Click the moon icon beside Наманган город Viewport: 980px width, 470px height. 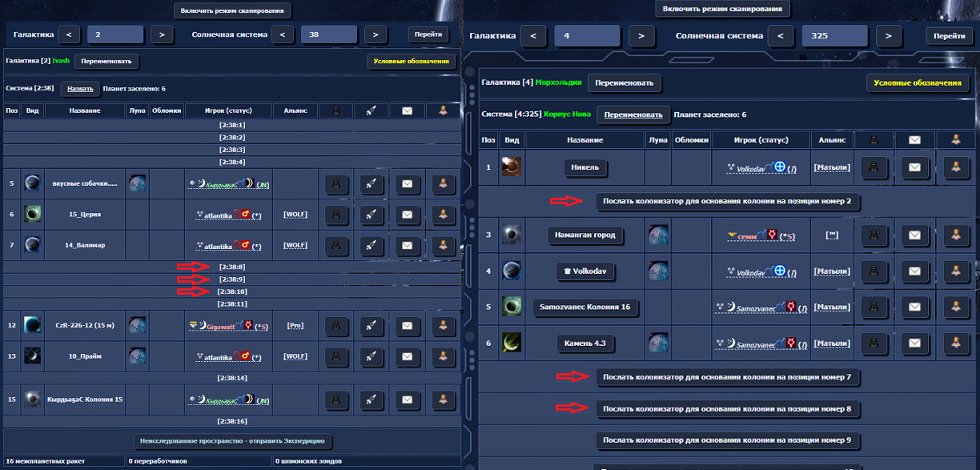click(x=657, y=235)
